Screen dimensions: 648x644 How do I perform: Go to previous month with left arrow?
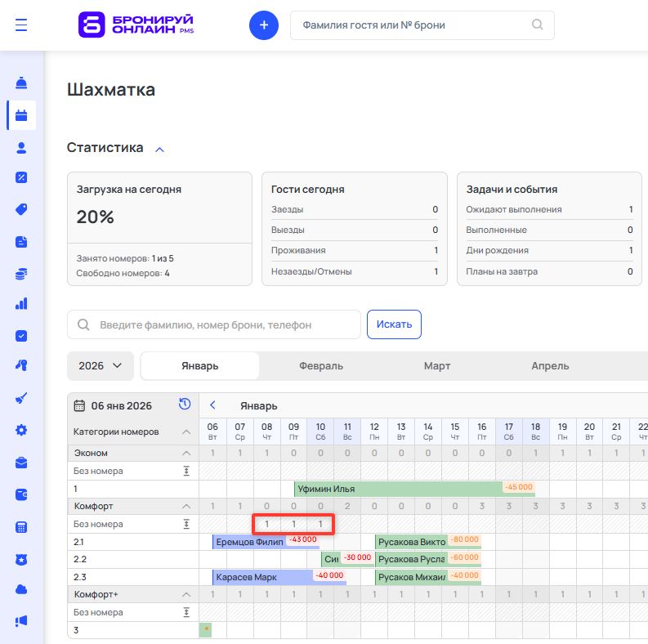(212, 405)
